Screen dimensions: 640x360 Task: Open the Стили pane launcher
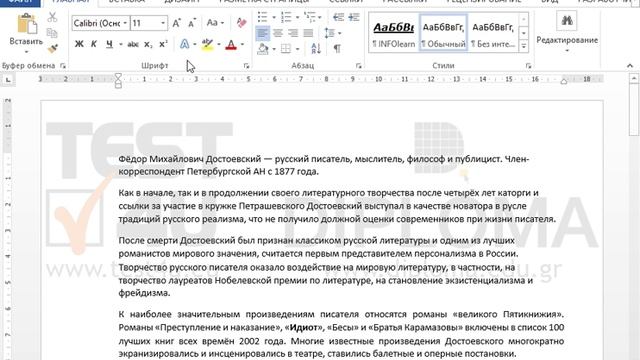click(528, 66)
